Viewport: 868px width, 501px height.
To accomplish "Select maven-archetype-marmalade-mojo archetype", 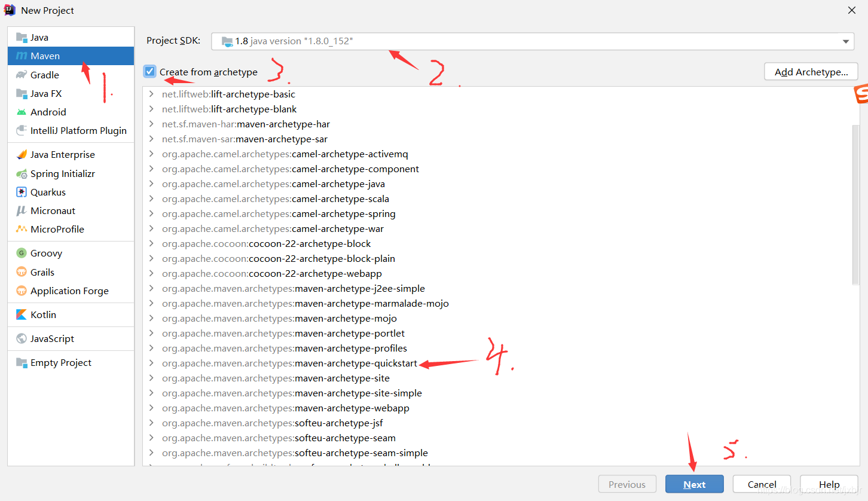I will click(x=305, y=303).
